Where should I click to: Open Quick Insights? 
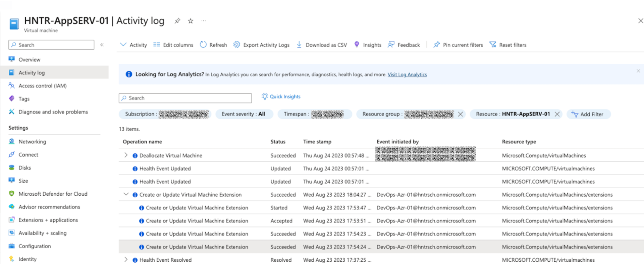click(x=281, y=96)
